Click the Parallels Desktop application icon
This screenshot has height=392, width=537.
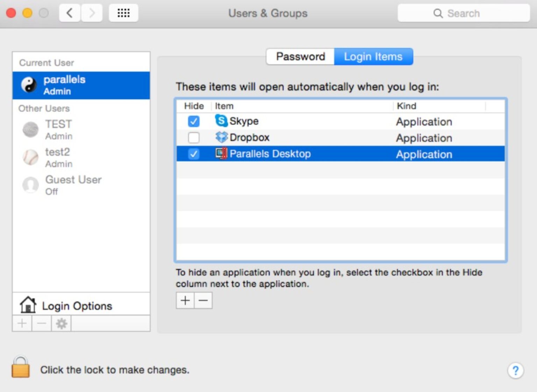tap(222, 154)
